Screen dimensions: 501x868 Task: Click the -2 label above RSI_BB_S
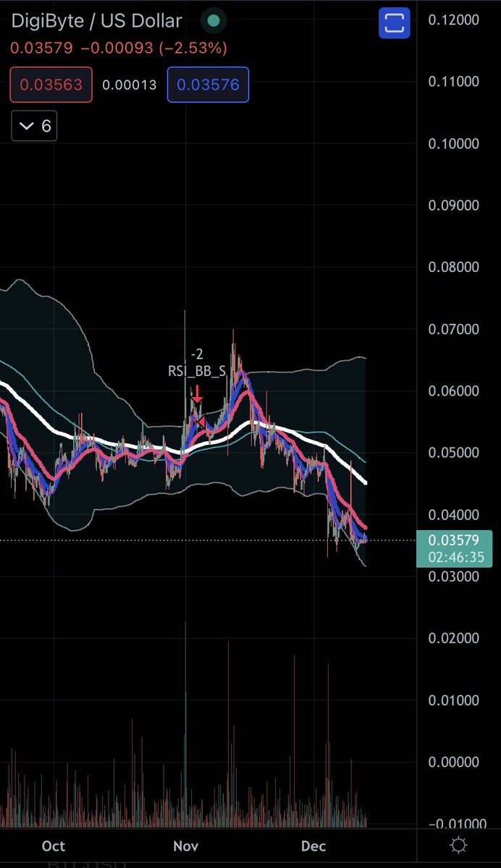point(196,354)
